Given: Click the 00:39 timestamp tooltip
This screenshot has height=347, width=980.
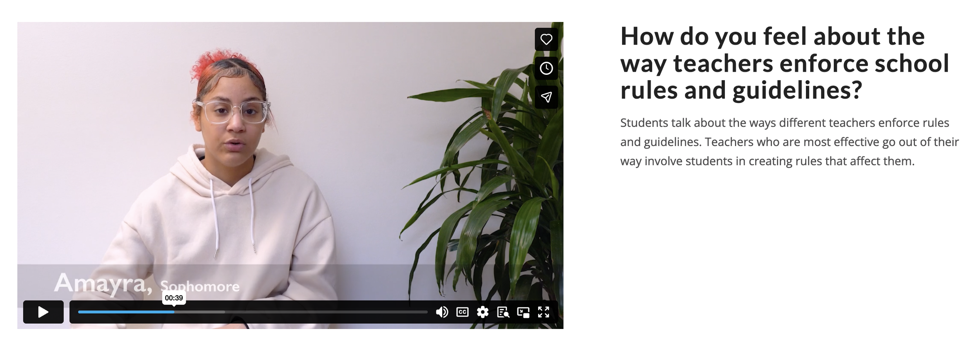Looking at the screenshot, I should pyautogui.click(x=174, y=298).
